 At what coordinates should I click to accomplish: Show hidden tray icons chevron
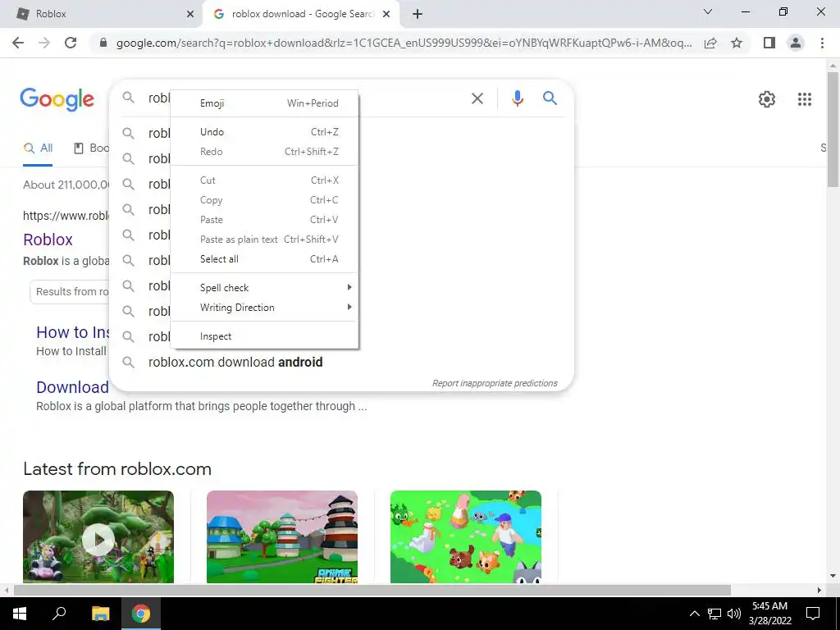point(694,614)
